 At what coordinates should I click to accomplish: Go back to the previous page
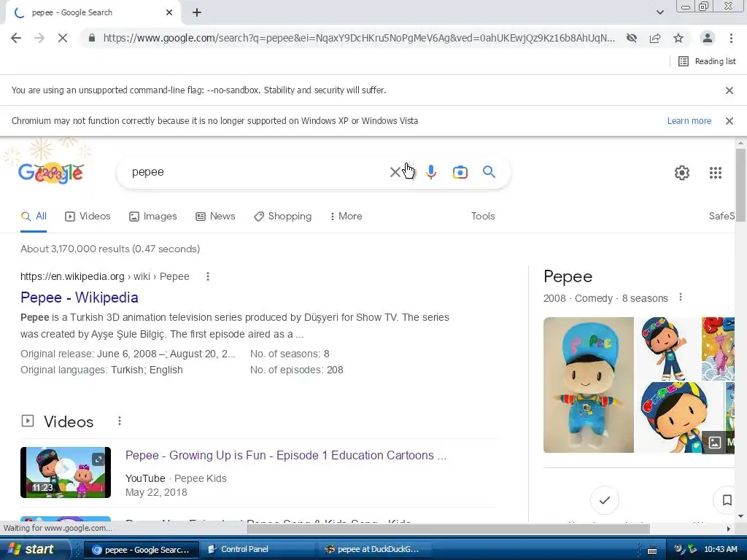[16, 38]
